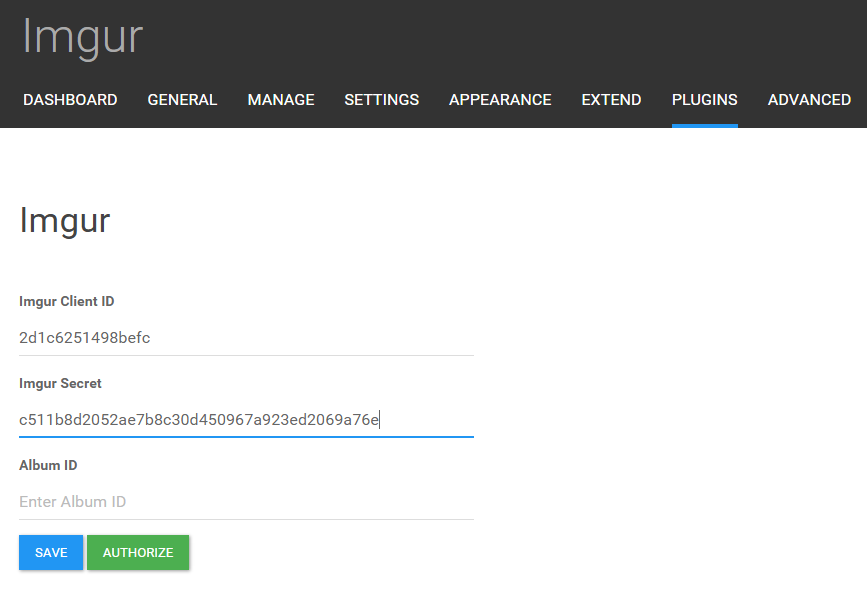Click the Imgur page heading

point(65,221)
